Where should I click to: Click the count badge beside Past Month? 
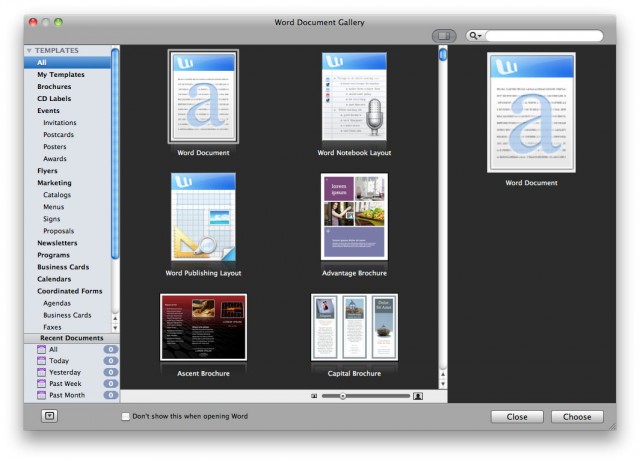pyautogui.click(x=111, y=395)
